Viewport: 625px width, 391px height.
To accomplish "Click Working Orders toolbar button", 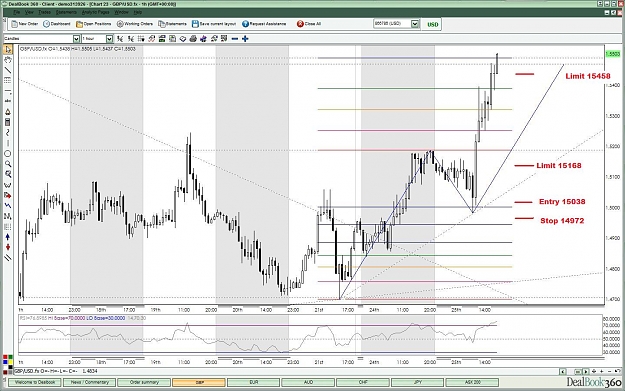I will [x=135, y=24].
